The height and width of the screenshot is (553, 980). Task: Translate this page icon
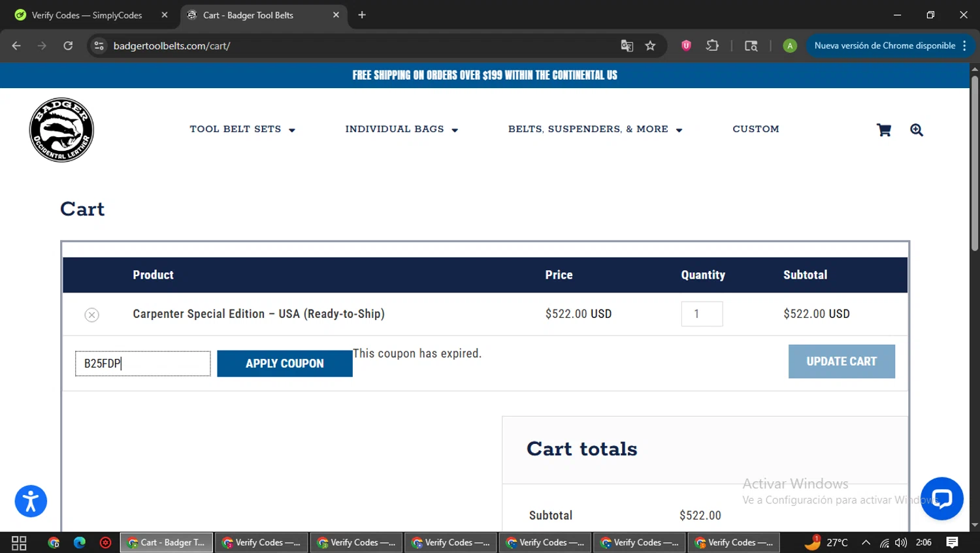(x=627, y=46)
